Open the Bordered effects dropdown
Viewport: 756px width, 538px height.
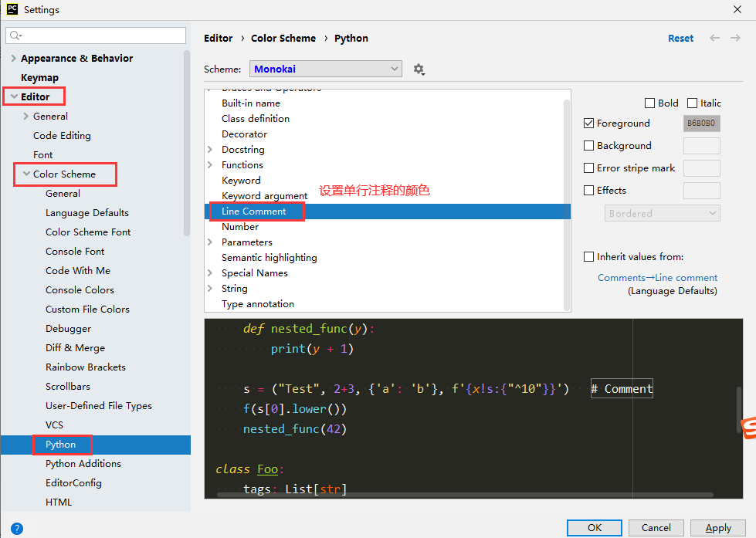tap(663, 213)
